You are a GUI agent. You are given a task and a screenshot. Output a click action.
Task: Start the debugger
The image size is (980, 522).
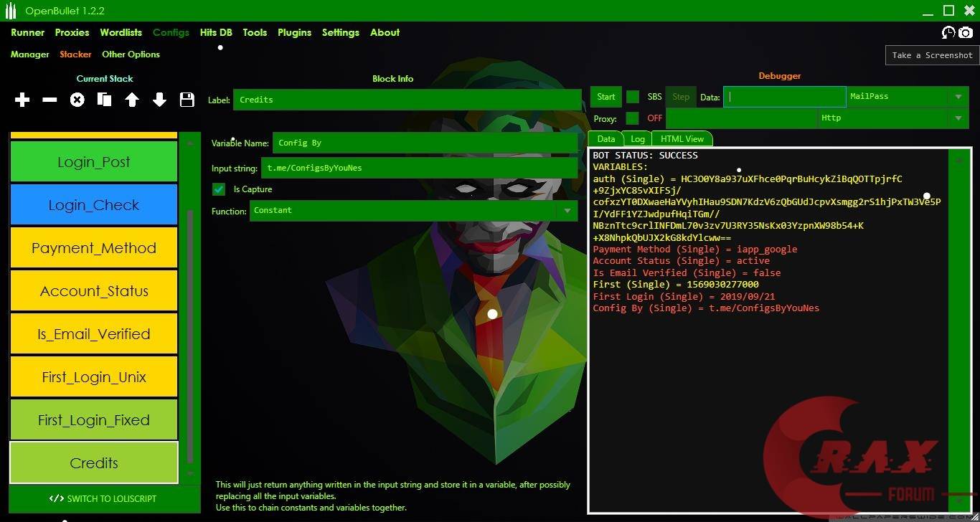click(606, 96)
